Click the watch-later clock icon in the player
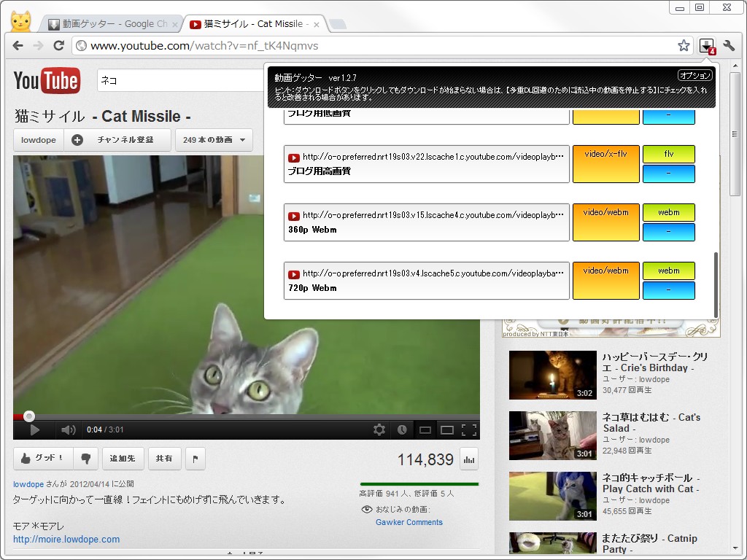 [402, 430]
